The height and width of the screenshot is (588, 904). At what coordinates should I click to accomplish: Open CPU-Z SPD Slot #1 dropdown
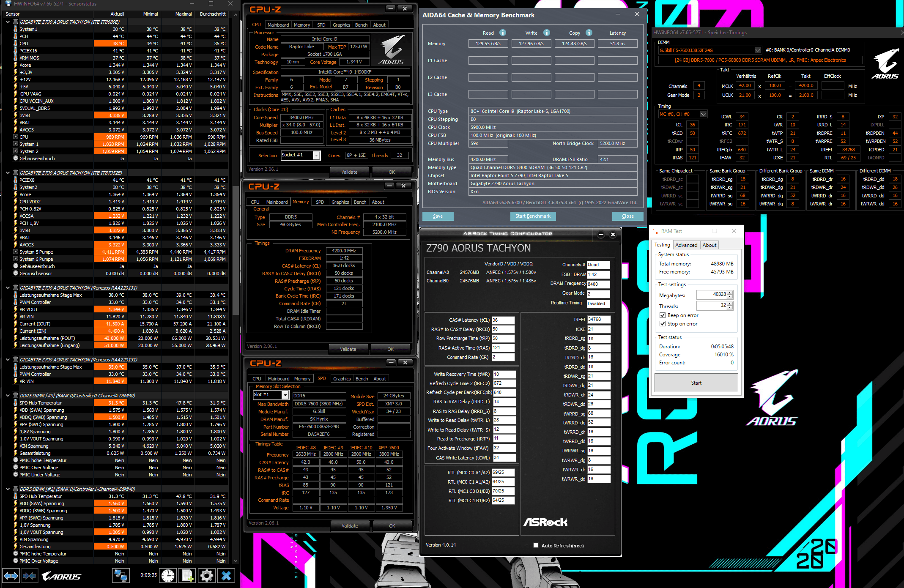pyautogui.click(x=285, y=395)
